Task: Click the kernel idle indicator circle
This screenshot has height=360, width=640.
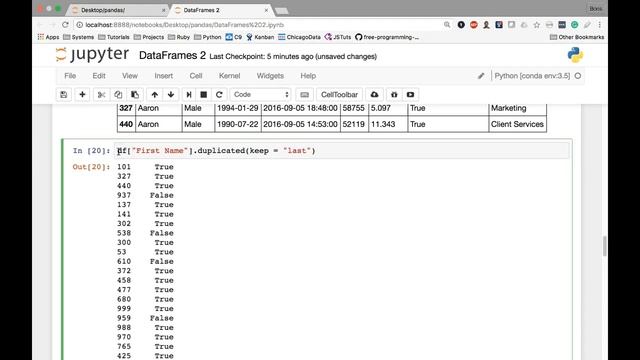Action: [x=578, y=76]
